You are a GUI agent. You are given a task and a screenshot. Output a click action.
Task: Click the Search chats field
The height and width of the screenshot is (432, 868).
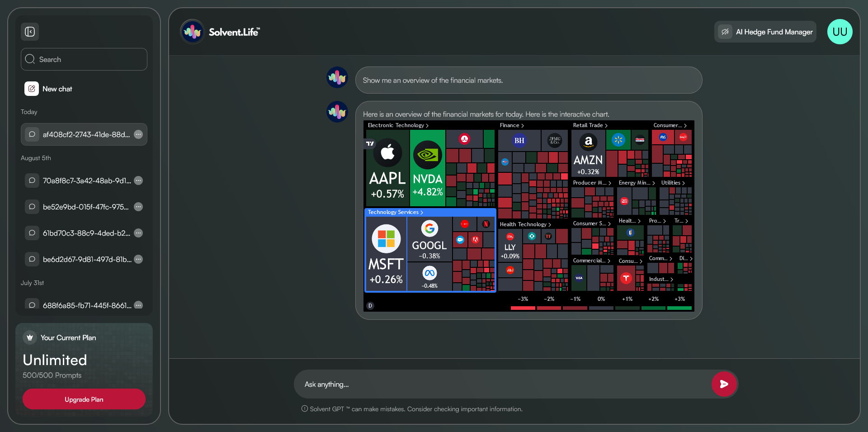point(84,59)
